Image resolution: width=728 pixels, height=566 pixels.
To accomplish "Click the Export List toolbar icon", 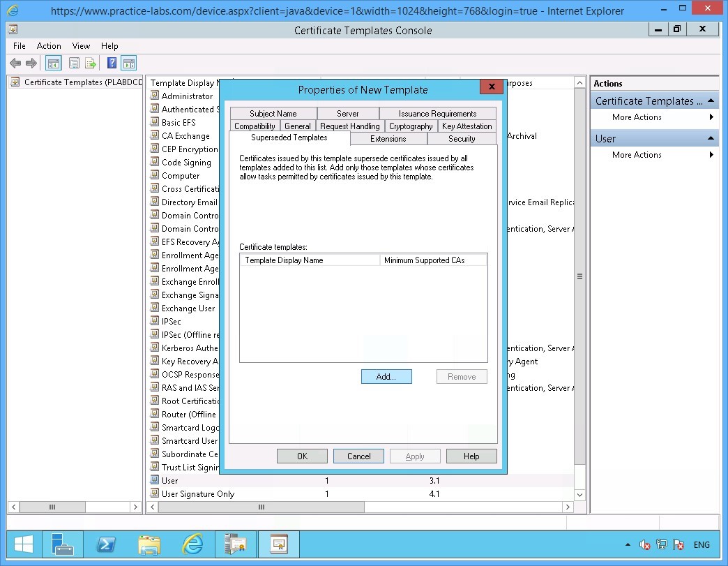I will click(91, 63).
